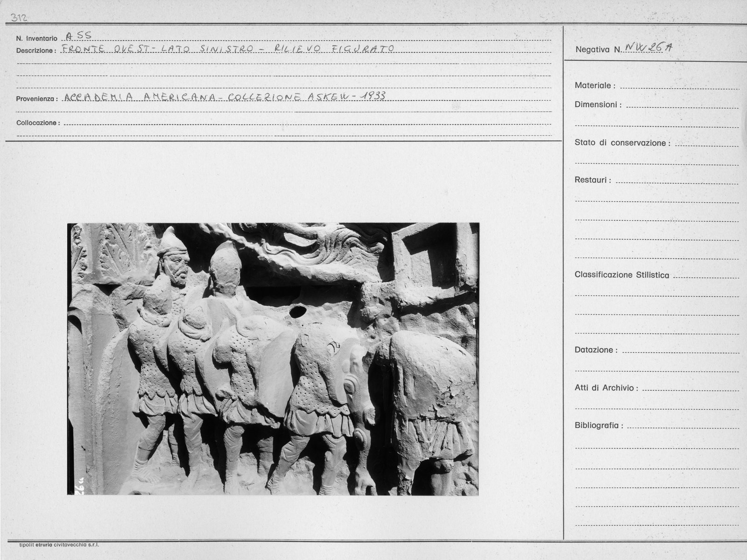The width and height of the screenshot is (747, 560).
Task: Click the 'N. inventario' label
Action: (37, 38)
